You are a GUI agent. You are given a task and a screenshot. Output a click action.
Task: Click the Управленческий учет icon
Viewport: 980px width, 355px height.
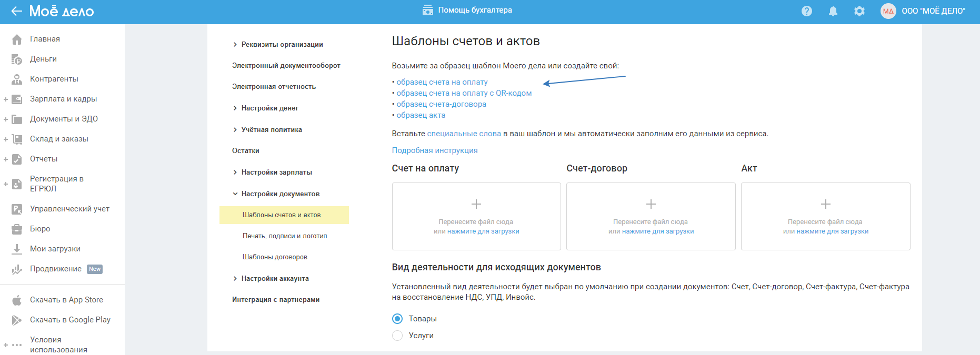pyautogui.click(x=17, y=209)
